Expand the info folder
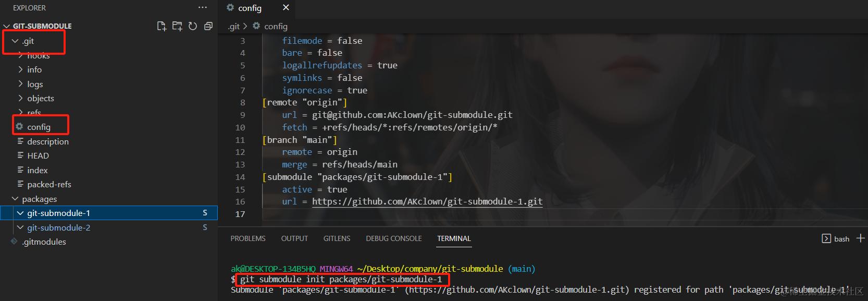This screenshot has width=868, height=301. [x=20, y=69]
